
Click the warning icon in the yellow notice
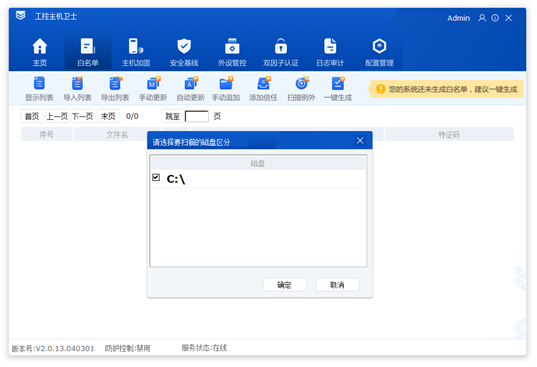pyautogui.click(x=380, y=89)
